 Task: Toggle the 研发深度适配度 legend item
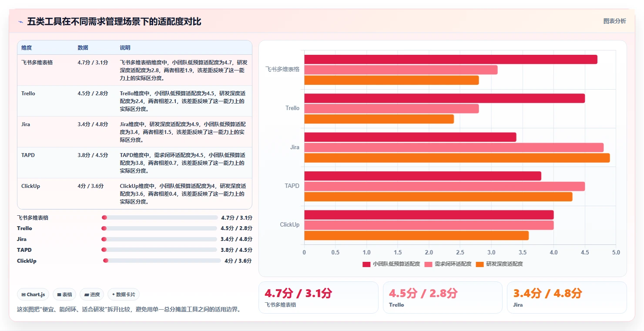(499, 264)
